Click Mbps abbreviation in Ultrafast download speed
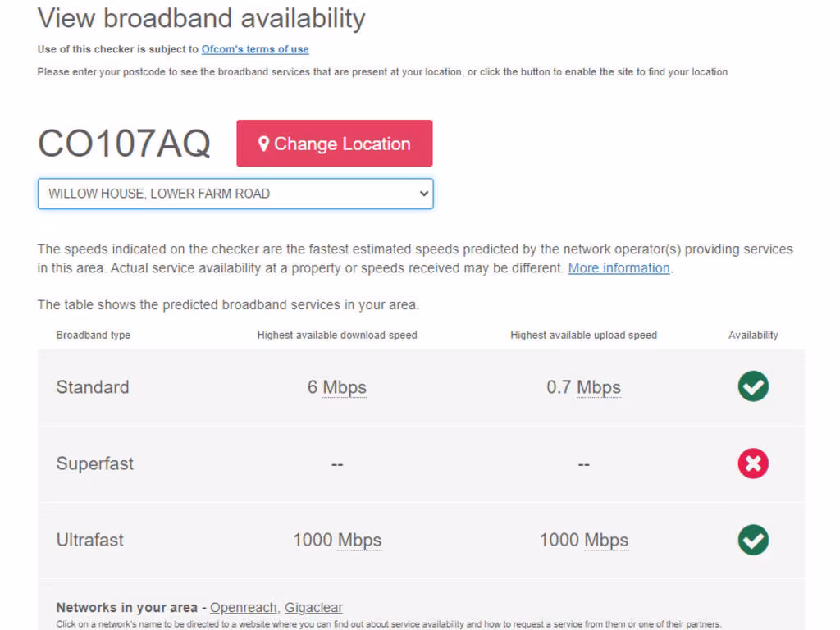Viewport: 840px width, 630px height. [359, 541]
